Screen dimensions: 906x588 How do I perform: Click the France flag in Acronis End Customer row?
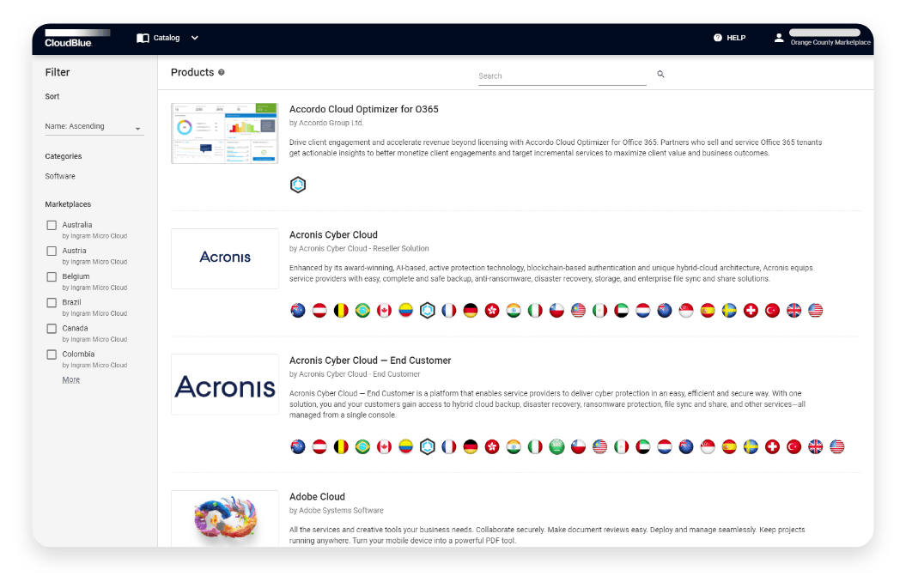(x=449, y=446)
